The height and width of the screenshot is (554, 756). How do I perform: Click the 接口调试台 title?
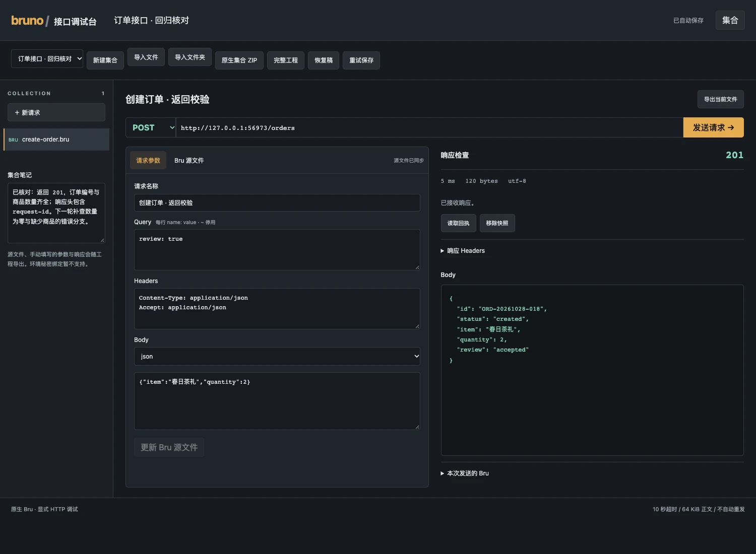pos(75,22)
